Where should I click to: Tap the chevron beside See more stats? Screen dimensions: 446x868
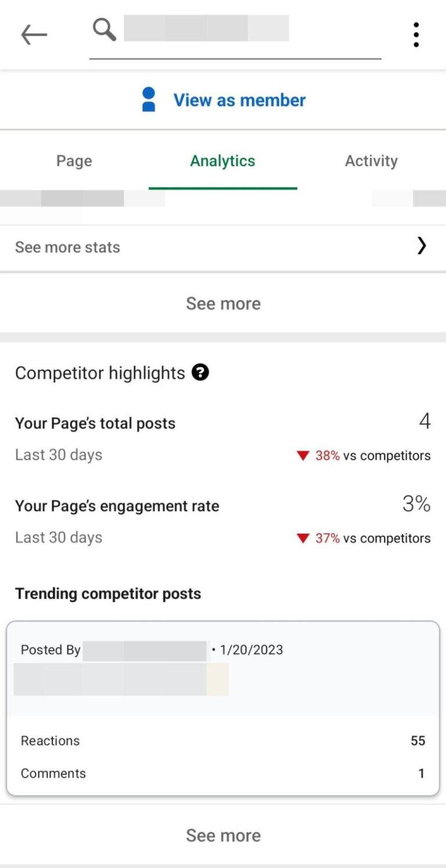[422, 246]
